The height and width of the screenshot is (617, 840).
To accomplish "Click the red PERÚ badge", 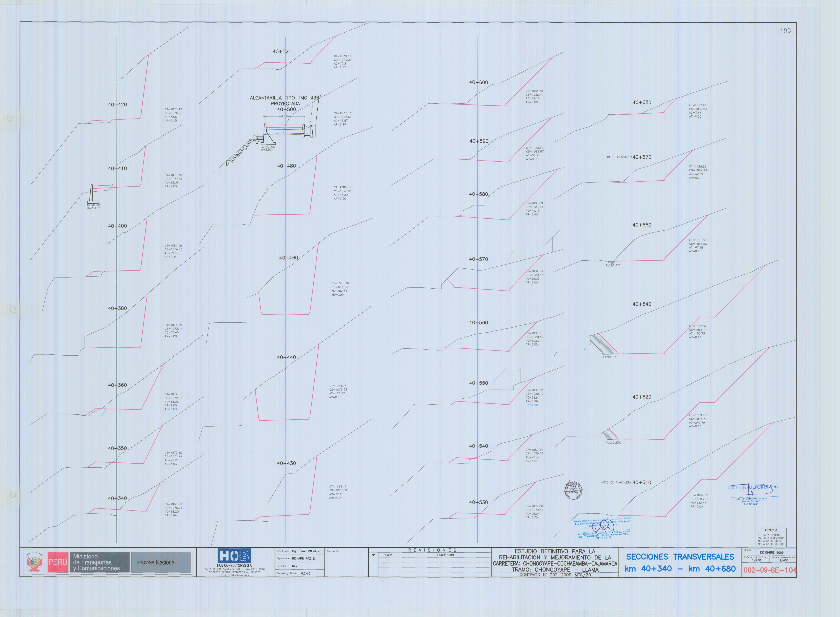I will (58, 562).
